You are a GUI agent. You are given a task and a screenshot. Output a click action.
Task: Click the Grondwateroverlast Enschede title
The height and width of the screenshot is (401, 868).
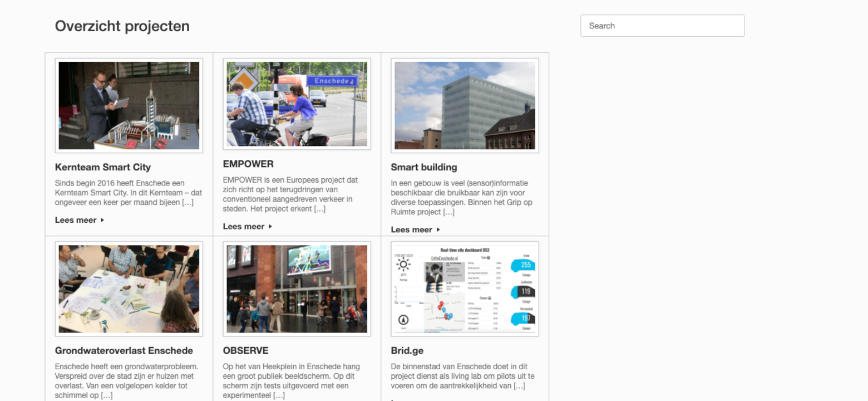coord(124,350)
